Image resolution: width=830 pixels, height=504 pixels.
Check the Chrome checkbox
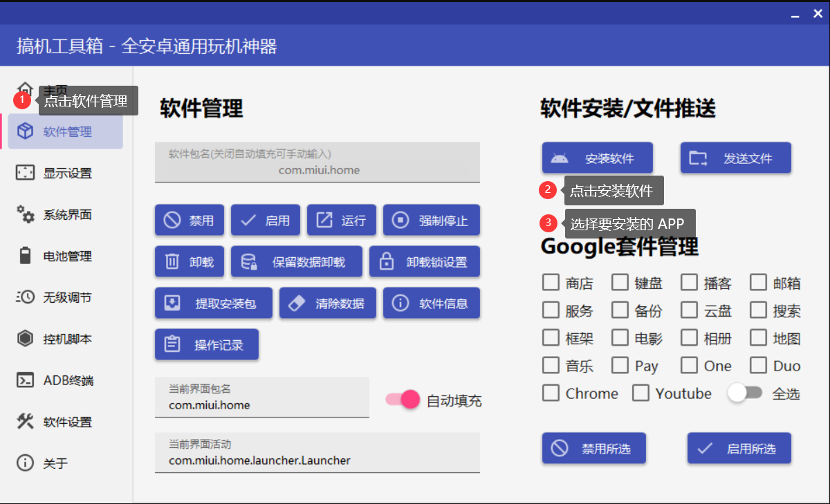click(551, 393)
